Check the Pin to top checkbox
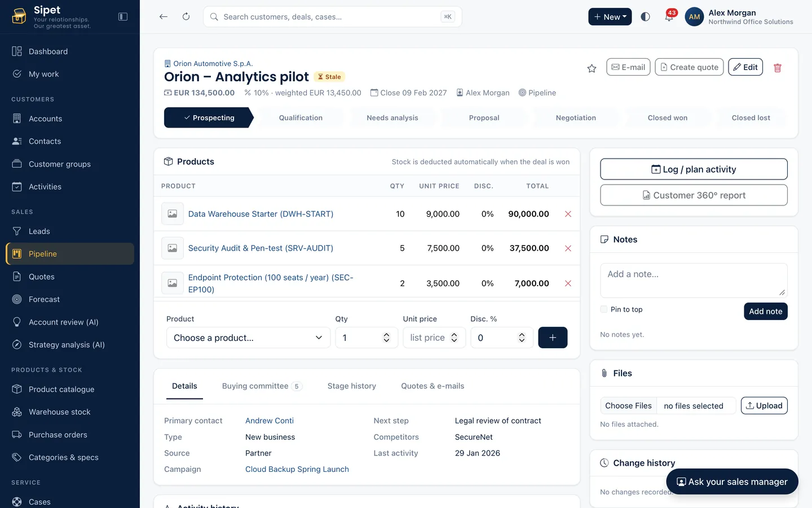The width and height of the screenshot is (812, 508). [604, 309]
